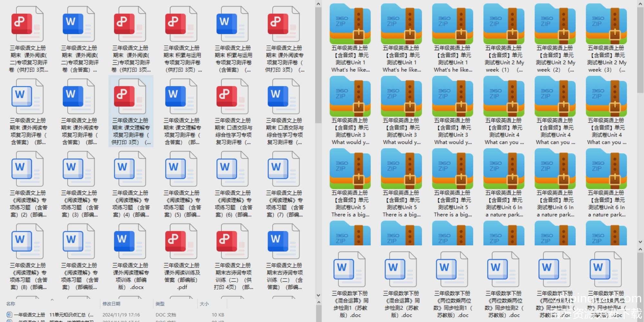
Task: Select 《两位数乘两位数》同步检测1（苏教版）.doc
Action: [452, 285]
